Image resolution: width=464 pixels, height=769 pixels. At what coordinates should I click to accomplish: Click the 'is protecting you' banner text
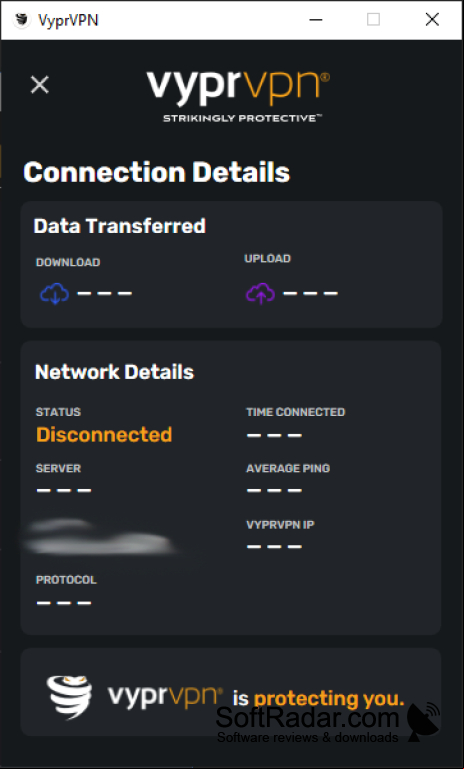pos(318,698)
